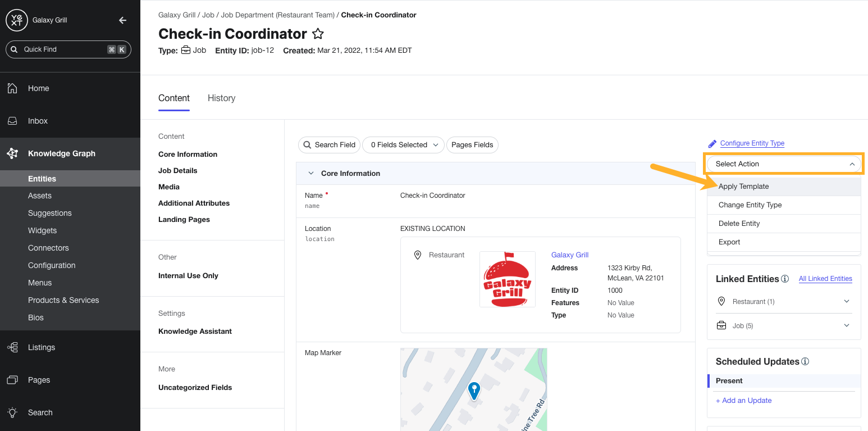
Task: Open Listings in the sidebar
Action: click(41, 347)
